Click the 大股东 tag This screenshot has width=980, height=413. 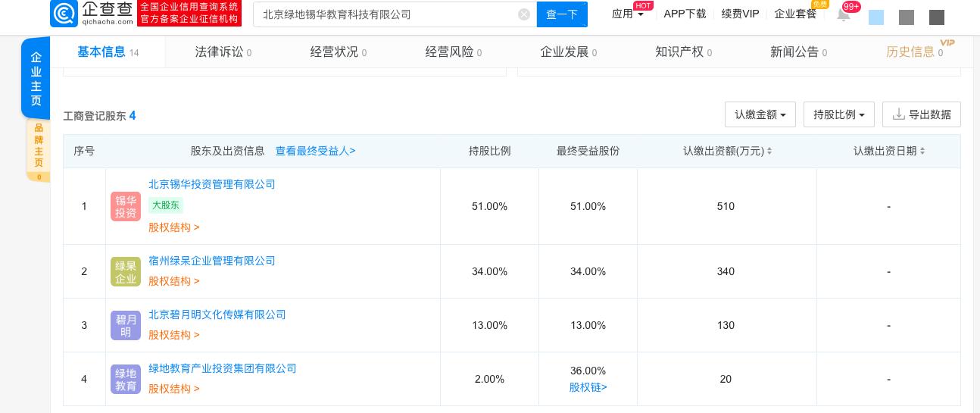pyautogui.click(x=166, y=205)
